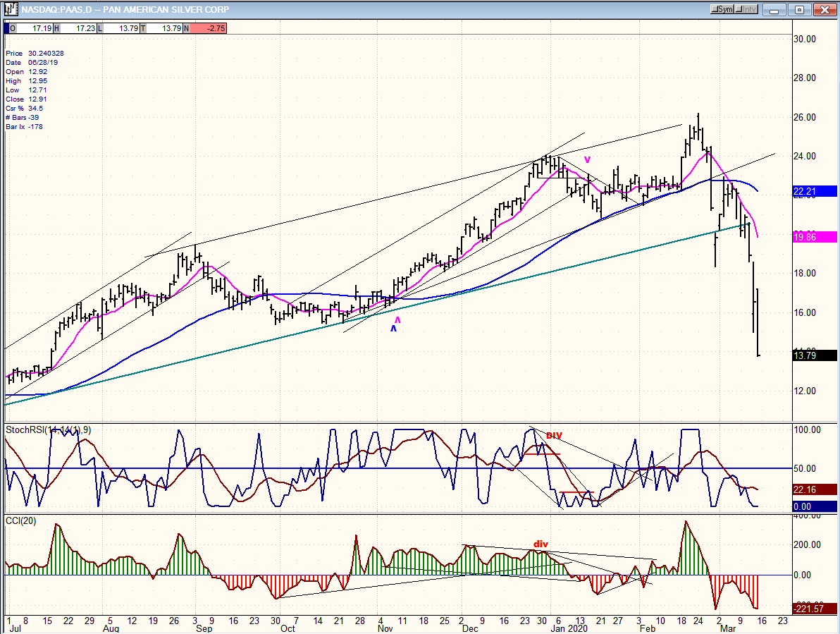This screenshot has width=840, height=634.
Task: Select the magenta 'v' sell marker
Action: point(586,159)
